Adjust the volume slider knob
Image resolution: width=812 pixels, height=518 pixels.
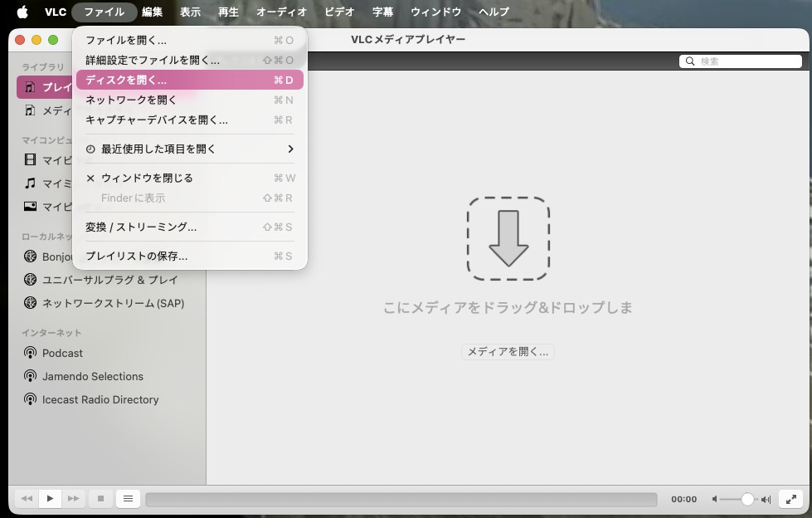click(747, 499)
